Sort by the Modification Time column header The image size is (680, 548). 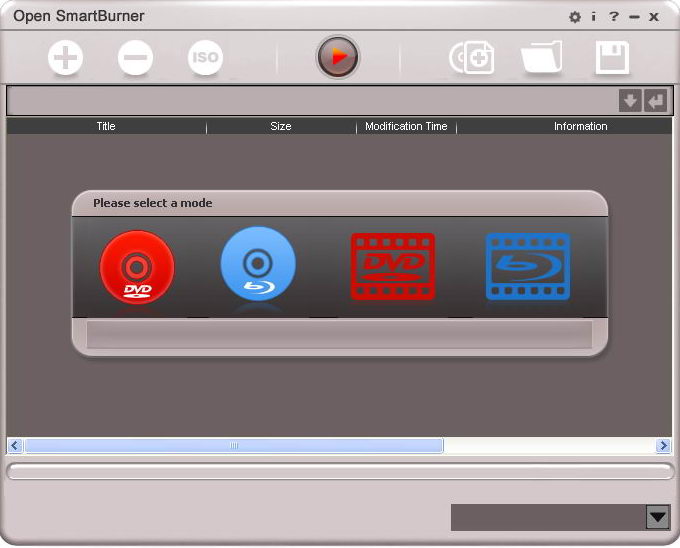click(x=406, y=126)
